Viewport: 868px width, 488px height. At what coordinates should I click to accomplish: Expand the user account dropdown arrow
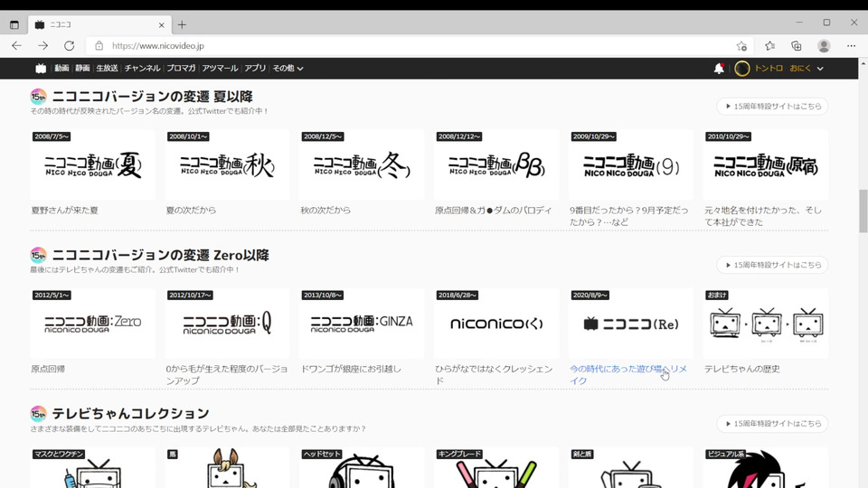tap(820, 69)
